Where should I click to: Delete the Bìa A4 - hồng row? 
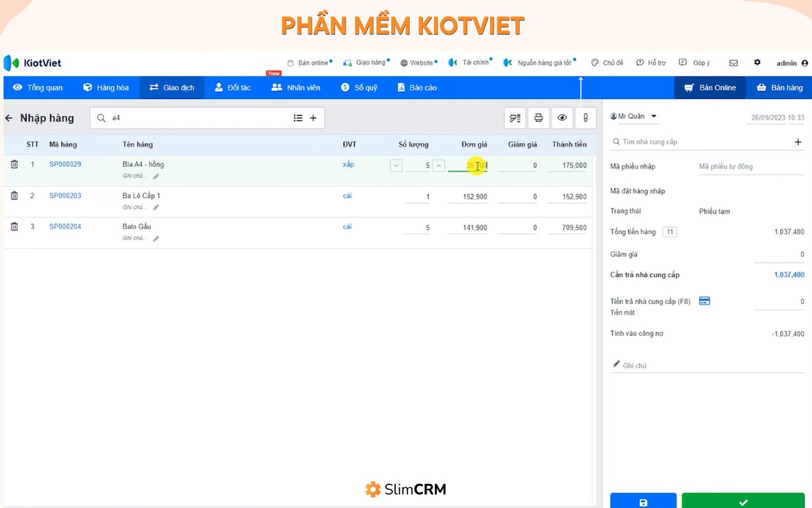(x=15, y=164)
